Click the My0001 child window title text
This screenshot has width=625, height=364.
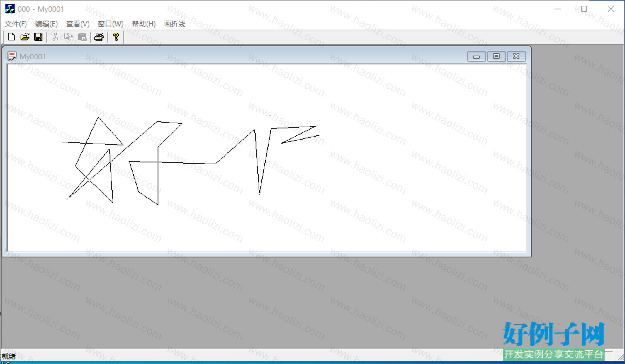(x=33, y=57)
